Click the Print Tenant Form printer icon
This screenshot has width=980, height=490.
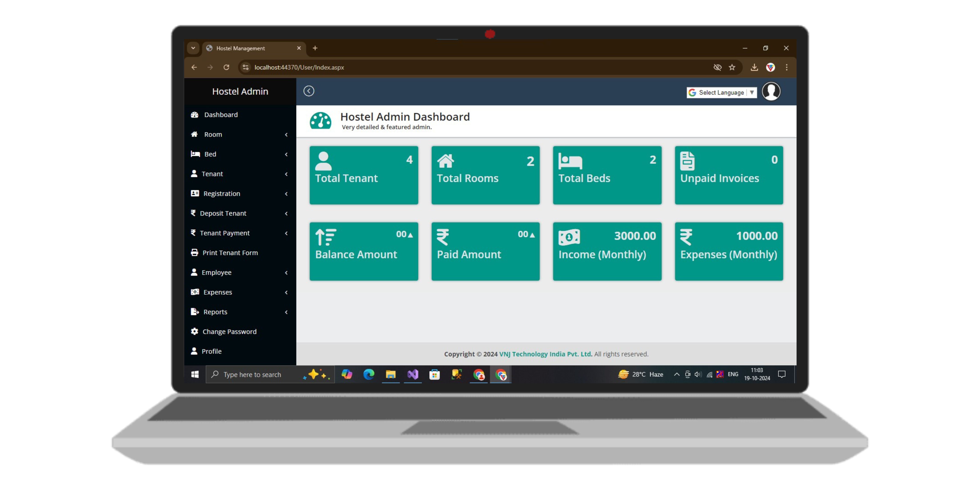click(x=194, y=253)
